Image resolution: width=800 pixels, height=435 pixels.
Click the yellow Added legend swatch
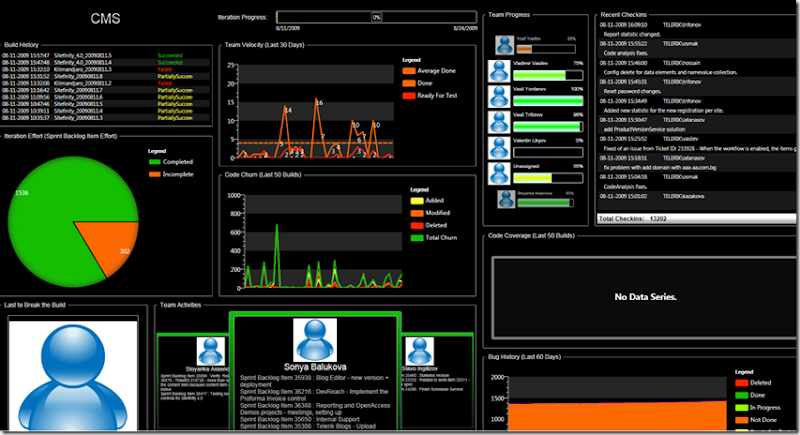(x=417, y=201)
